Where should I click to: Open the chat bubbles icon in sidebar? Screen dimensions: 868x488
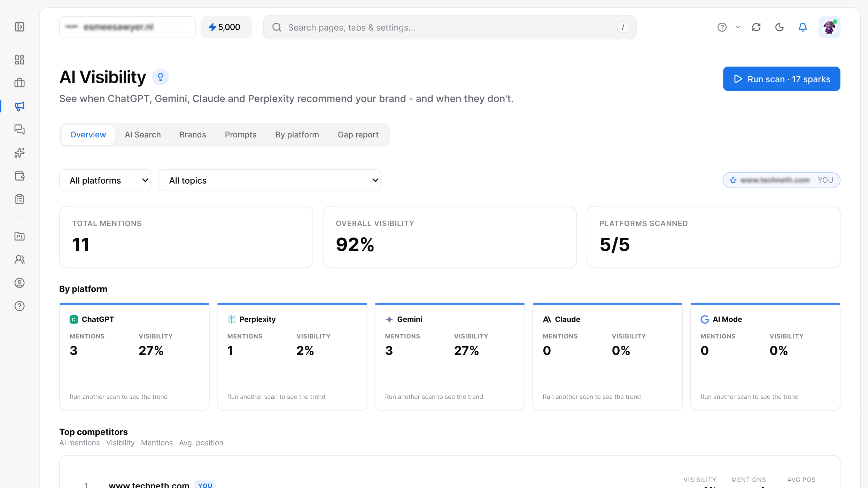[20, 129]
